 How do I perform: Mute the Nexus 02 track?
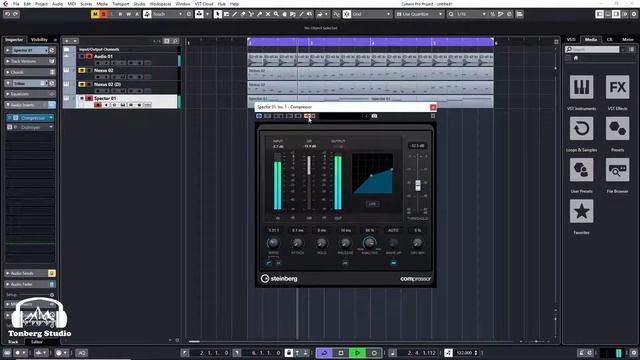coord(82,71)
